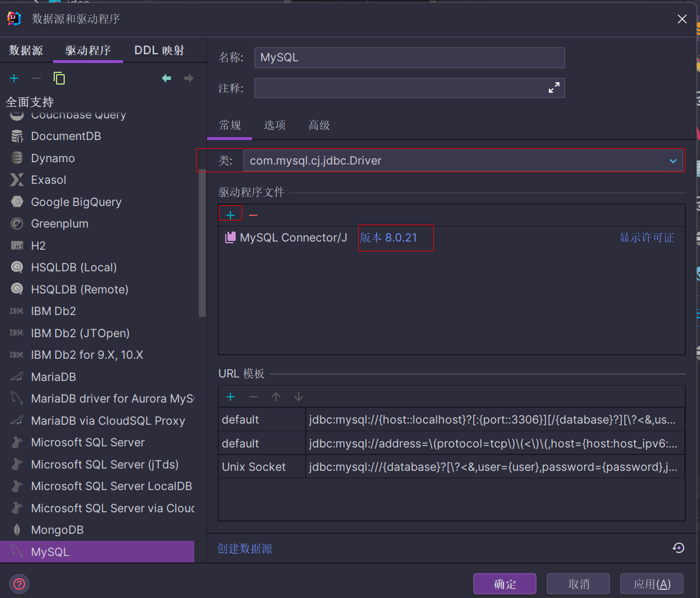Select the jdbc:mysql://address= template row
This screenshot has width=700, height=598.
452,443
